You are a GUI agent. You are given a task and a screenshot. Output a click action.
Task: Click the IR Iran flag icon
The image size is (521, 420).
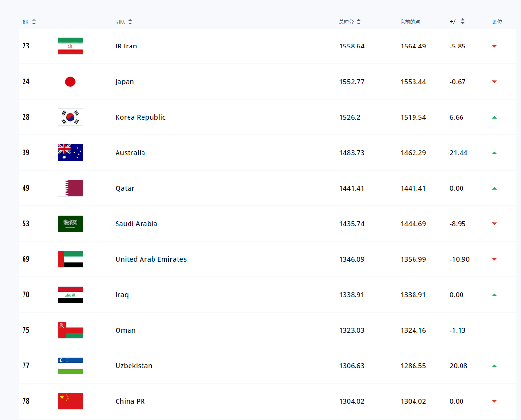pos(70,46)
